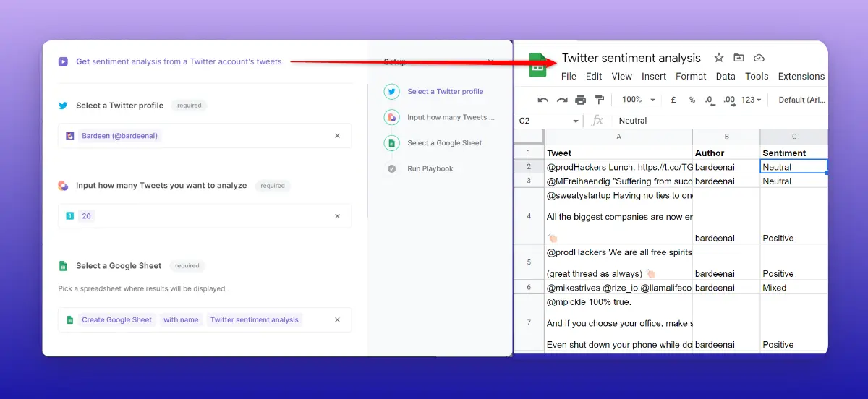
Task: Click the Bardeen icon beside 'Input how many Tweets'
Action: point(64,186)
